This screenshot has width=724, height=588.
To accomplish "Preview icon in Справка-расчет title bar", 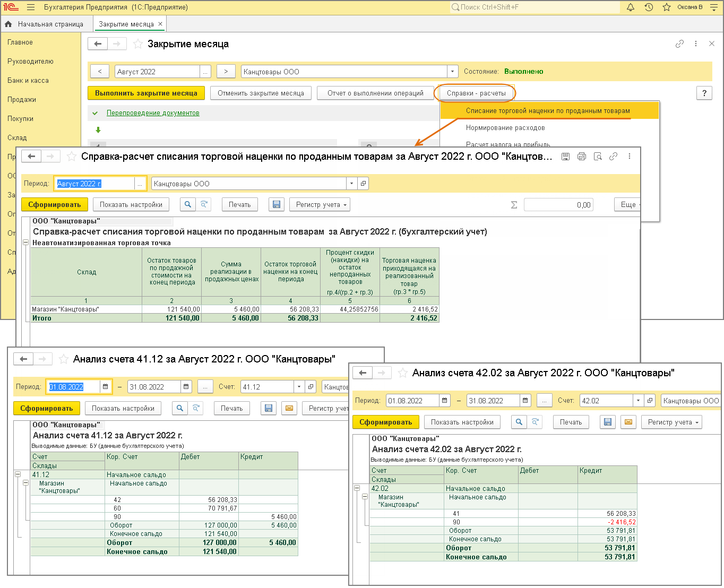I will point(598,157).
